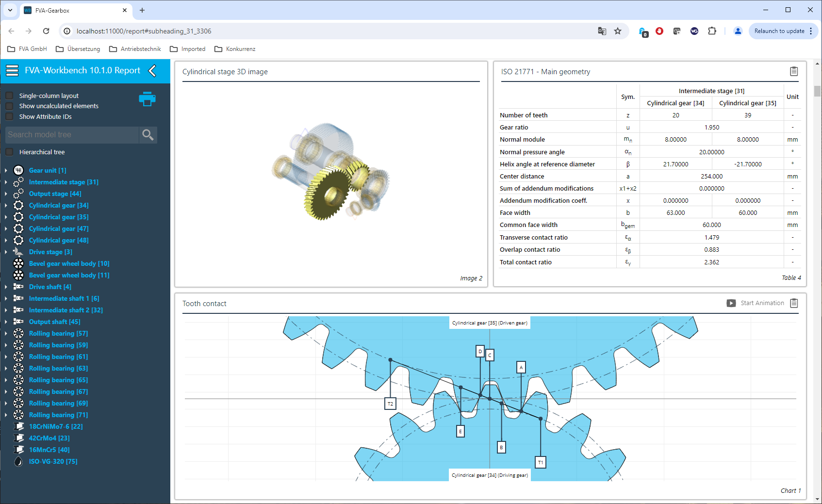Expand the Output stage [44] node

6,194
